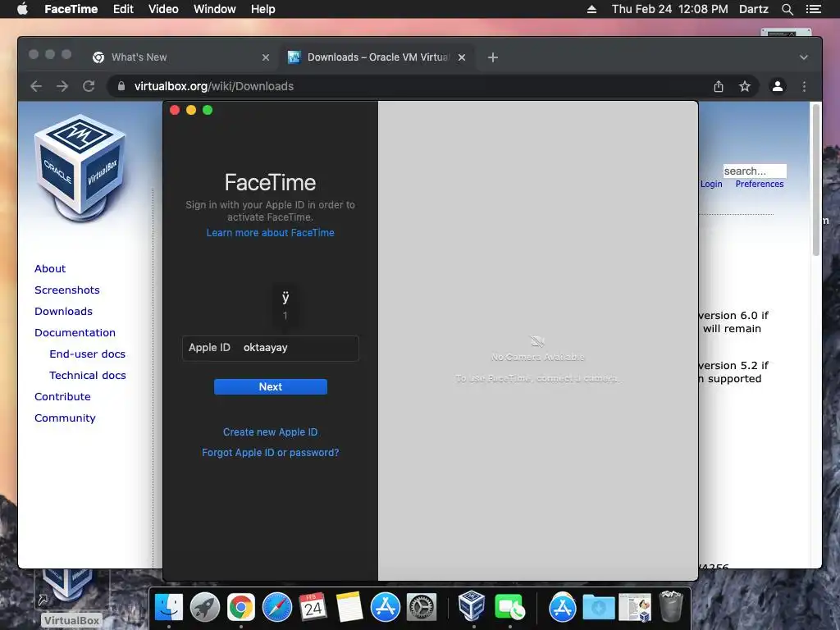Viewport: 840px width, 630px height.
Task: Close the FaceTime window with the red button
Action: coord(175,110)
